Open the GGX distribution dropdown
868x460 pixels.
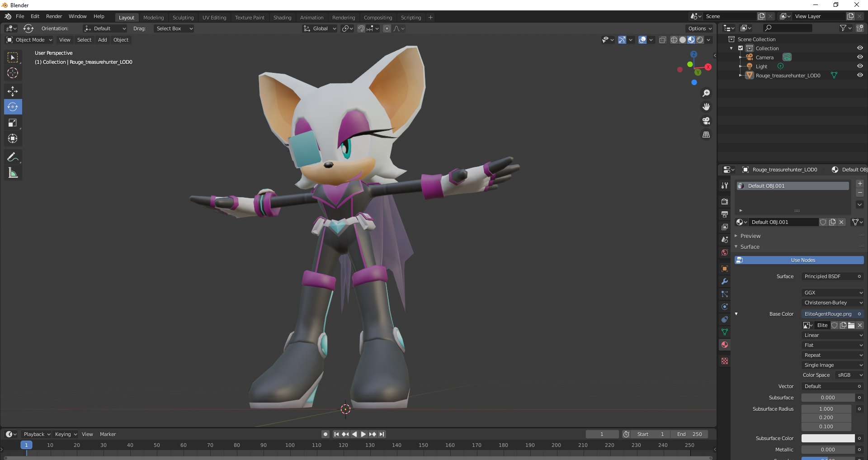pos(833,293)
